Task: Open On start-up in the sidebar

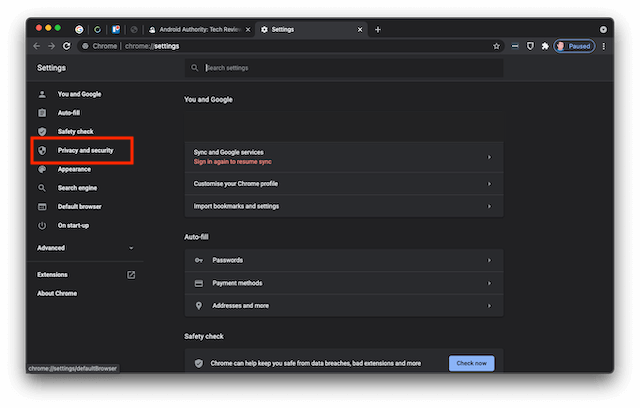Action: coord(73,225)
